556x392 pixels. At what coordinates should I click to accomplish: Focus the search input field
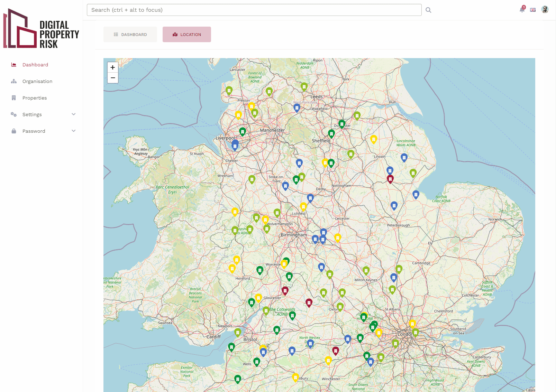254,10
